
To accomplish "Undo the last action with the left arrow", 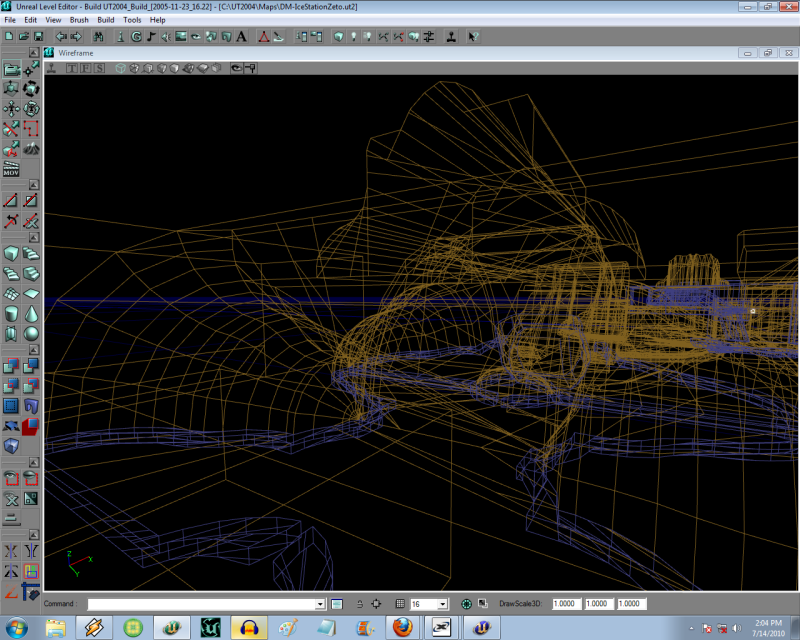I will (x=61, y=37).
